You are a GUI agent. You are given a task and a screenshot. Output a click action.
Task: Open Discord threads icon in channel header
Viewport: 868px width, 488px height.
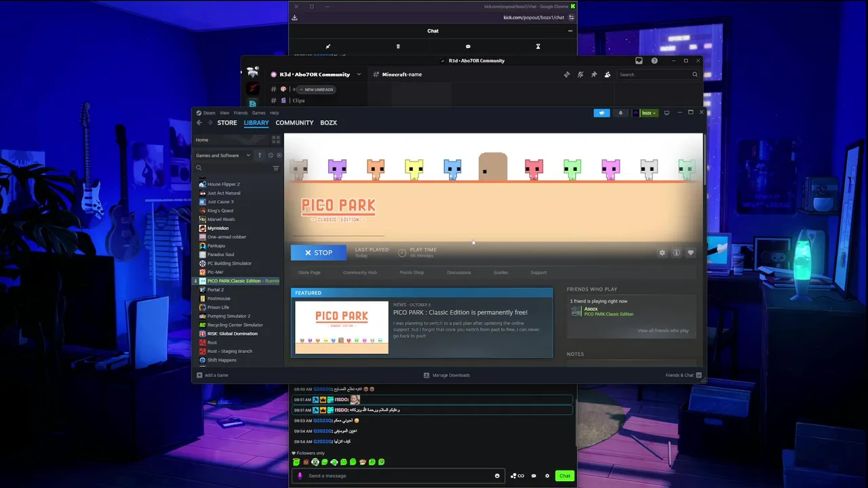[566, 75]
